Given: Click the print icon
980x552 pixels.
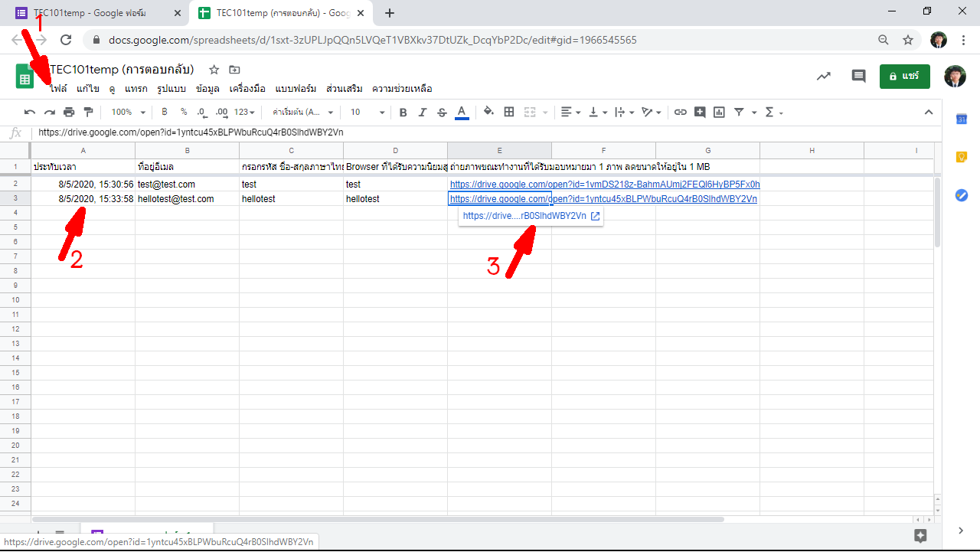Looking at the screenshot, I should [x=69, y=113].
